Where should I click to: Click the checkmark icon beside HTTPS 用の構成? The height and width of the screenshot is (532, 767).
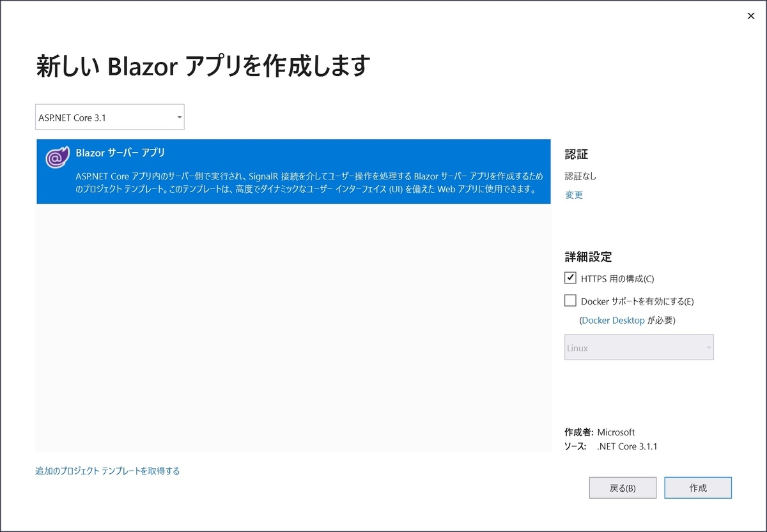point(570,277)
